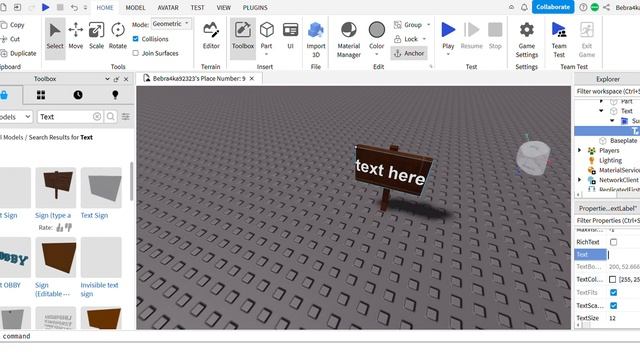Open the UI insert tool
The height and width of the screenshot is (360, 640).
tap(290, 36)
